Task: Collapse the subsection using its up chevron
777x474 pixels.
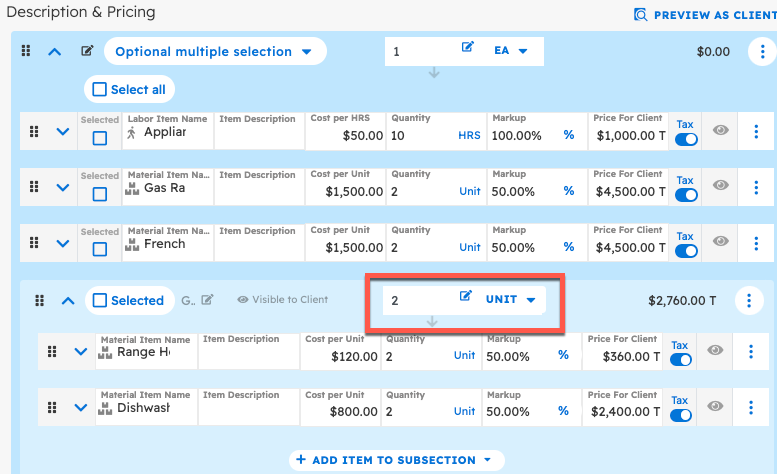Action: pyautogui.click(x=68, y=300)
